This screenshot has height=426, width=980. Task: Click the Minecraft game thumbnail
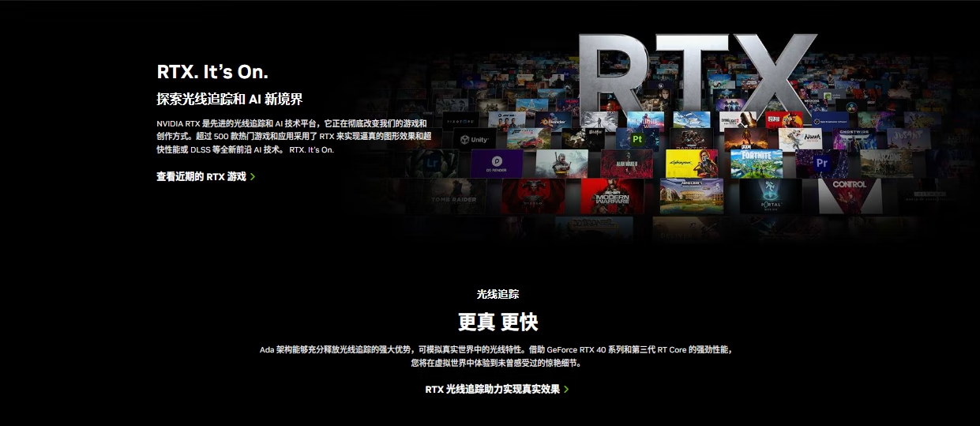tap(692, 196)
